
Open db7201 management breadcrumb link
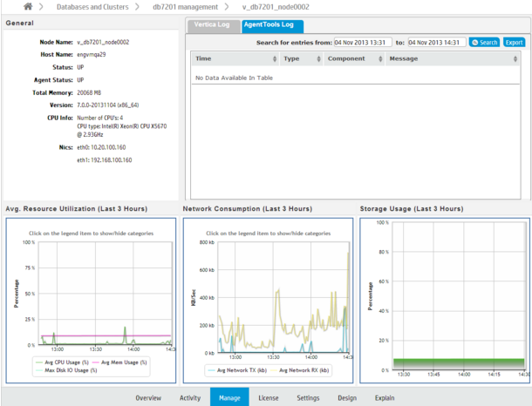pos(203,7)
